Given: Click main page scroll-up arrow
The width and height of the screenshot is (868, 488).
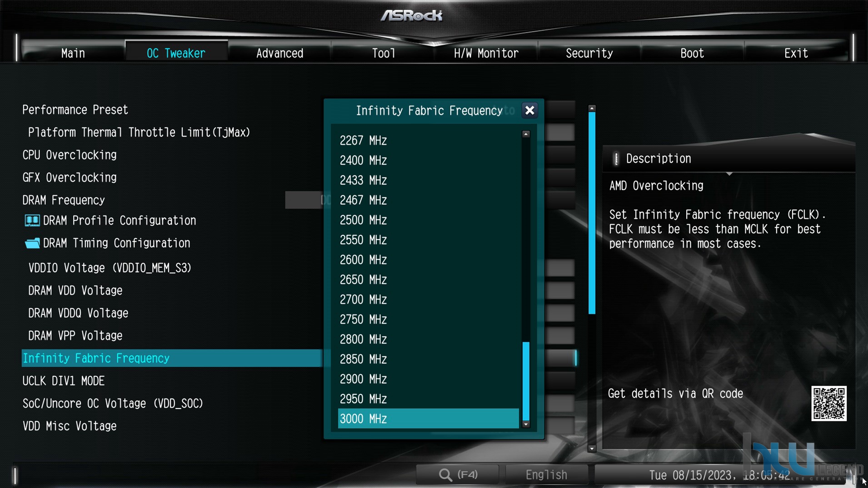Looking at the screenshot, I should click(592, 109).
